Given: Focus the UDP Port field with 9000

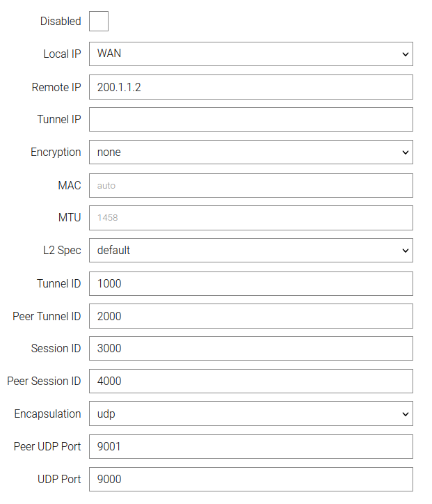Looking at the screenshot, I should pos(250,479).
